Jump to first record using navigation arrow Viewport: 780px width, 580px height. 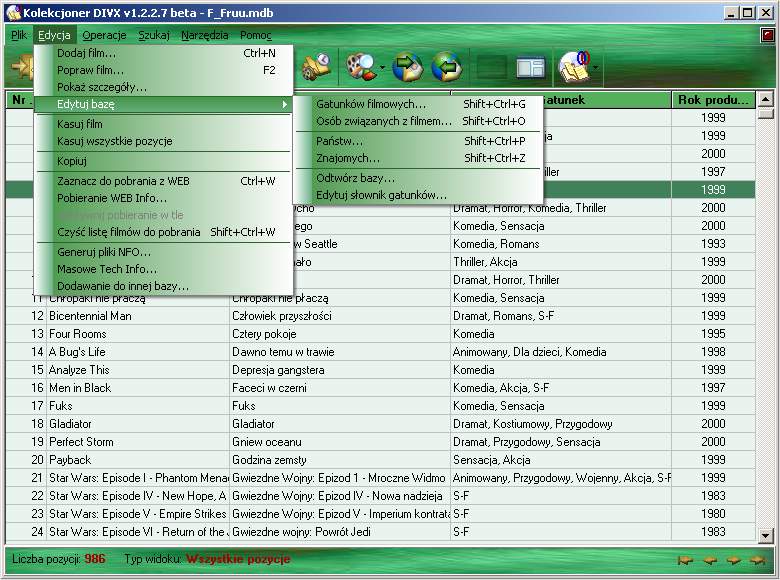(x=685, y=559)
